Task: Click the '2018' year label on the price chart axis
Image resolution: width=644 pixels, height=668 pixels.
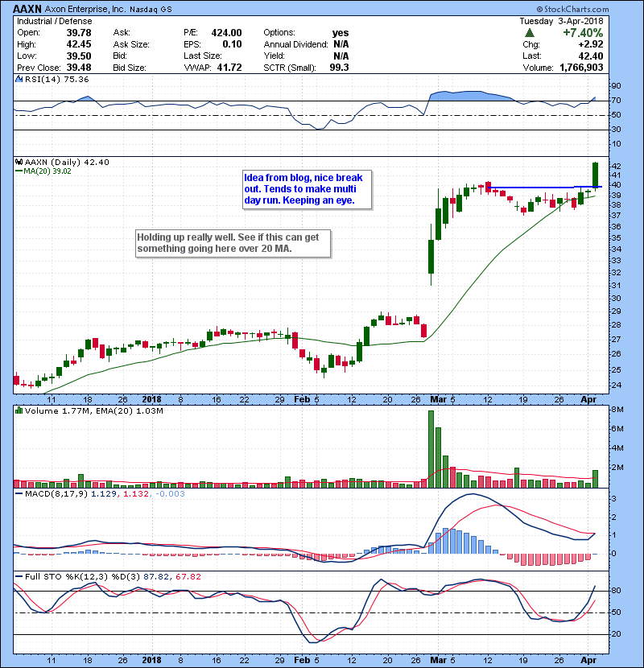Action: [151, 400]
